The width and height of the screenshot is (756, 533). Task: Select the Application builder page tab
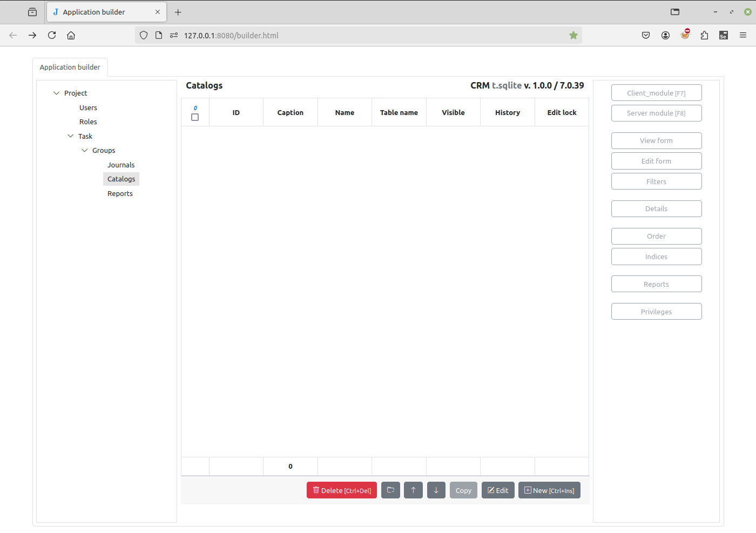point(70,67)
